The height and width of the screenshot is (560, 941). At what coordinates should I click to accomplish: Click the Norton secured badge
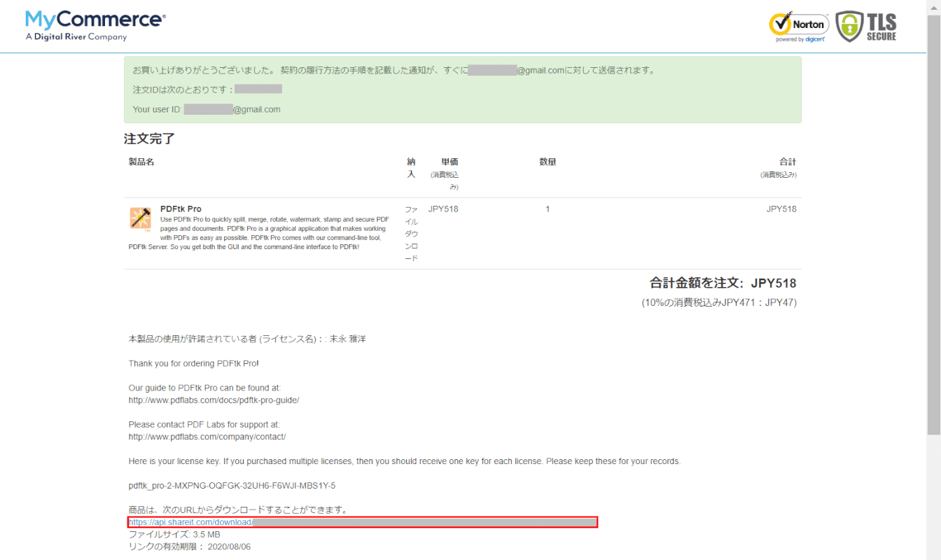(799, 27)
